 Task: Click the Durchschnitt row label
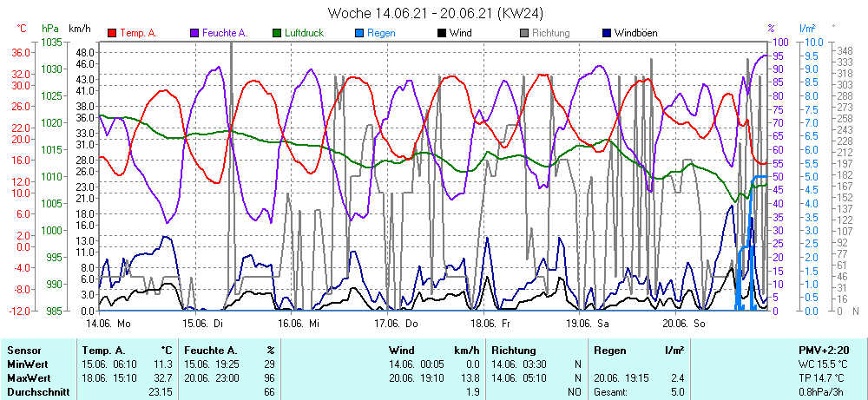click(x=37, y=392)
